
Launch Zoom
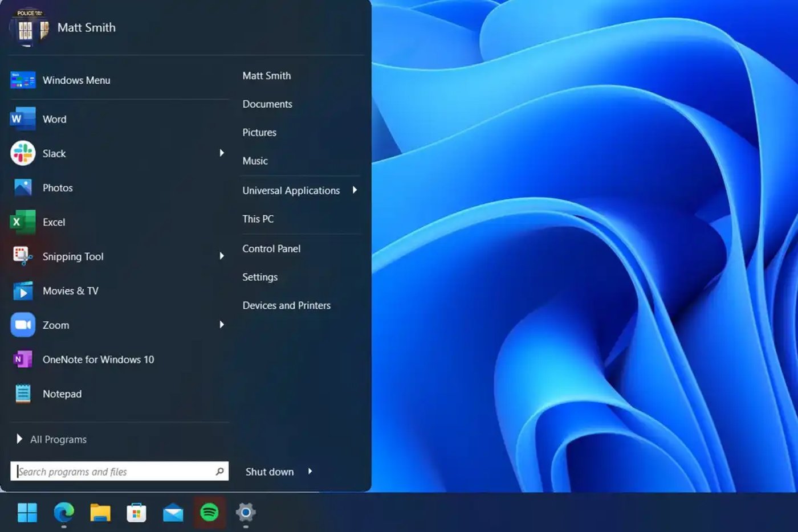55,325
